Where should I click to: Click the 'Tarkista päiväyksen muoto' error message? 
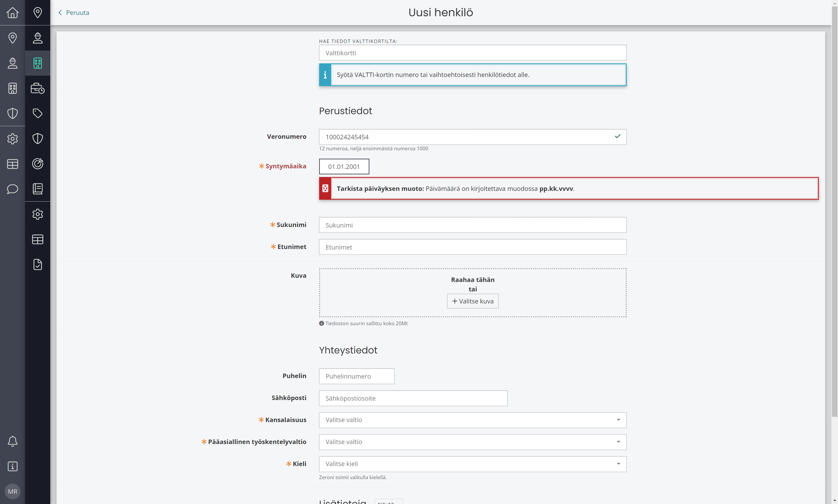click(569, 189)
